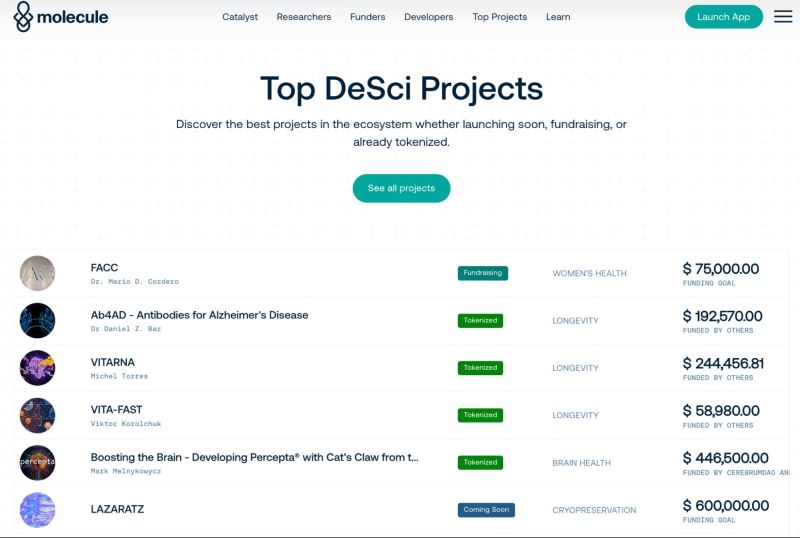The image size is (800, 538).
Task: Open the hamburger menu icon
Action: point(783,17)
